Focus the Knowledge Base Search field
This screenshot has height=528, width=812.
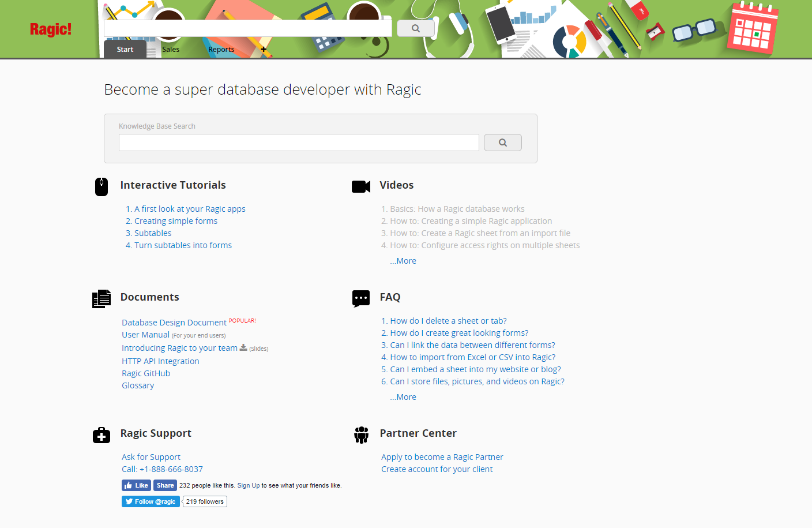299,143
